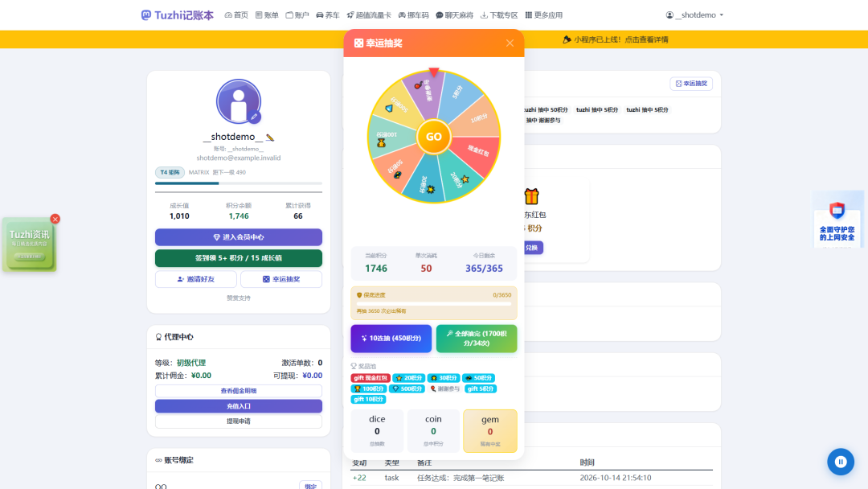
Task: Go to 下载专区
Action: [x=499, y=15]
